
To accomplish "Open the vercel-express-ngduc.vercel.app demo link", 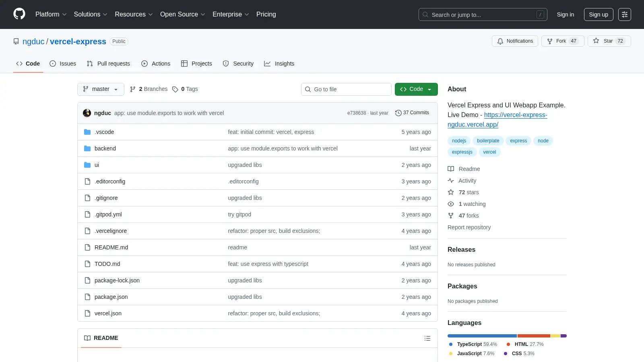I will click(497, 119).
